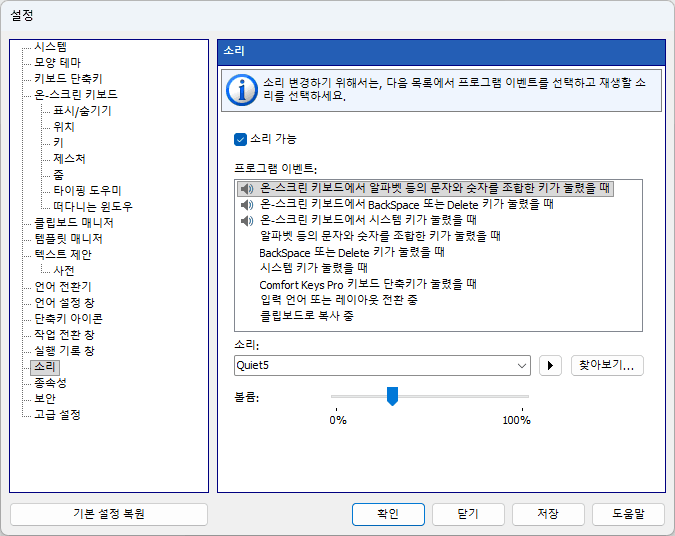Select event row starting 알파벳 등의 문자와 숫자를 조합한

point(380,237)
